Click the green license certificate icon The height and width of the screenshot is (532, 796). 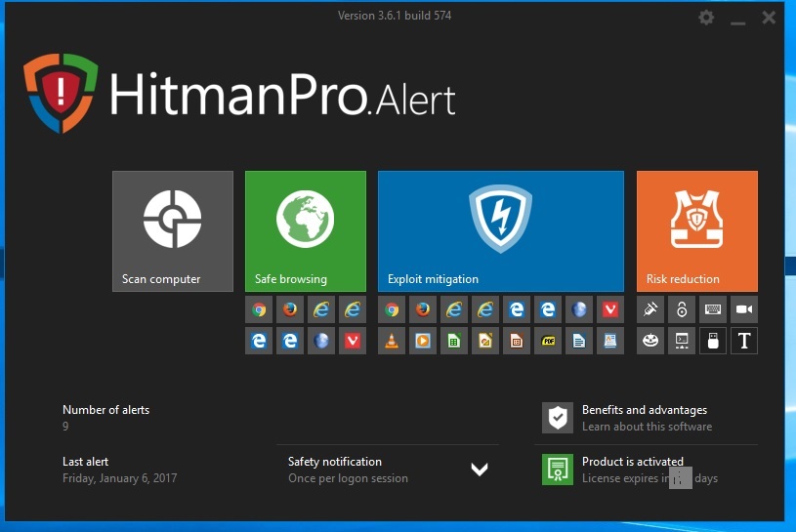coord(558,470)
